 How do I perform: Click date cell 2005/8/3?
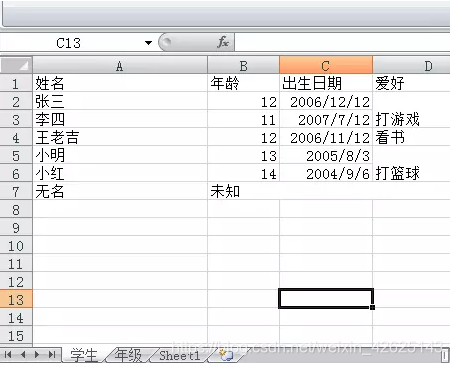point(326,155)
